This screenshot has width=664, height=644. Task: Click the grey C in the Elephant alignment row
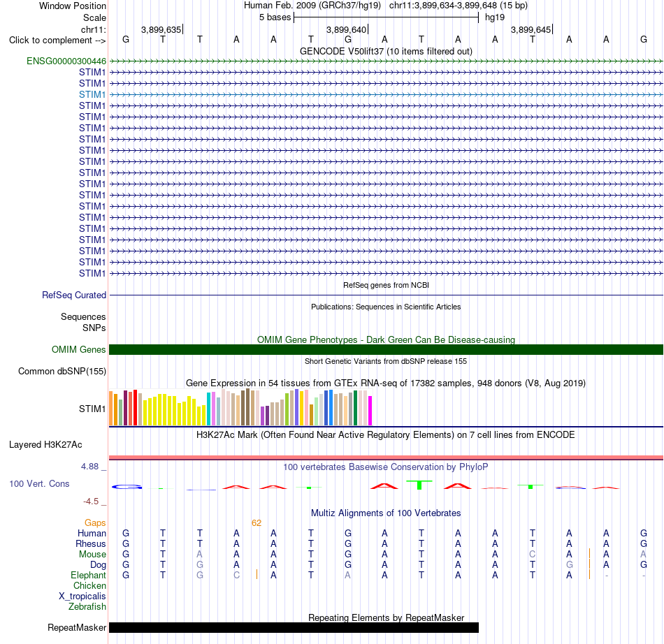click(x=237, y=575)
